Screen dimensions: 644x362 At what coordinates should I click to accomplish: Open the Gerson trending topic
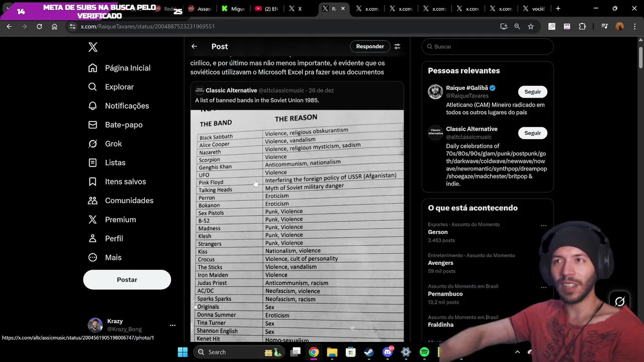coord(438,232)
